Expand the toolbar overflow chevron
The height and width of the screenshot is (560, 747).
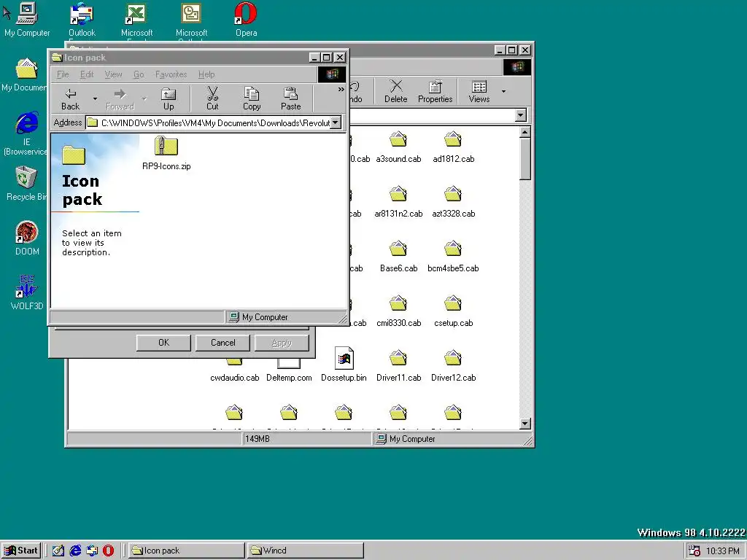pyautogui.click(x=341, y=89)
